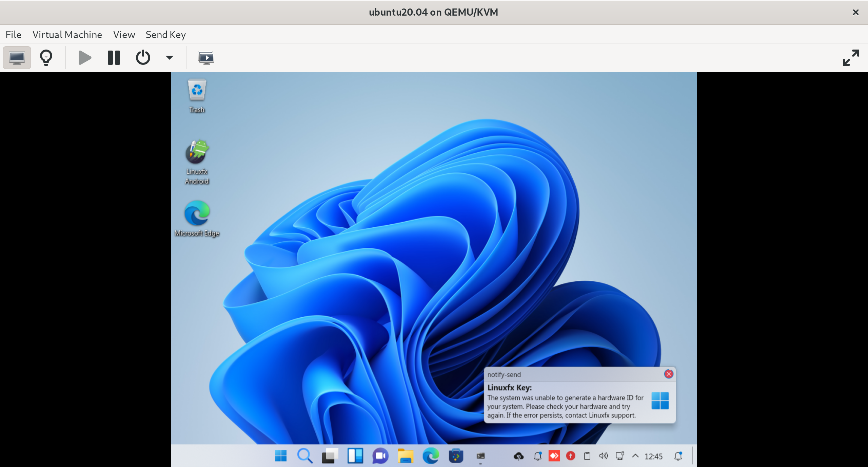The height and width of the screenshot is (467, 868).
Task: Open the Virtual Machine menu
Action: point(67,35)
